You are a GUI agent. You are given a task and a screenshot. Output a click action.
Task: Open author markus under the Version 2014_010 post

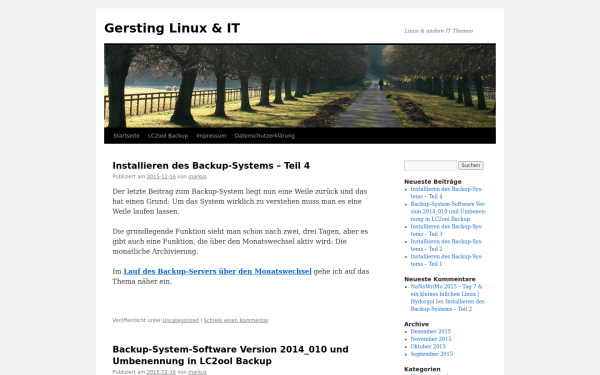[x=197, y=372]
